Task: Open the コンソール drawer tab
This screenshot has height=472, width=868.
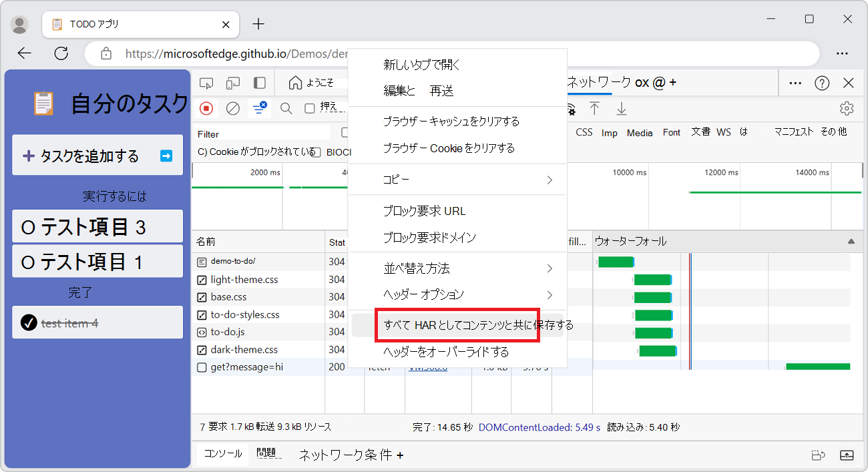Action: (x=223, y=454)
